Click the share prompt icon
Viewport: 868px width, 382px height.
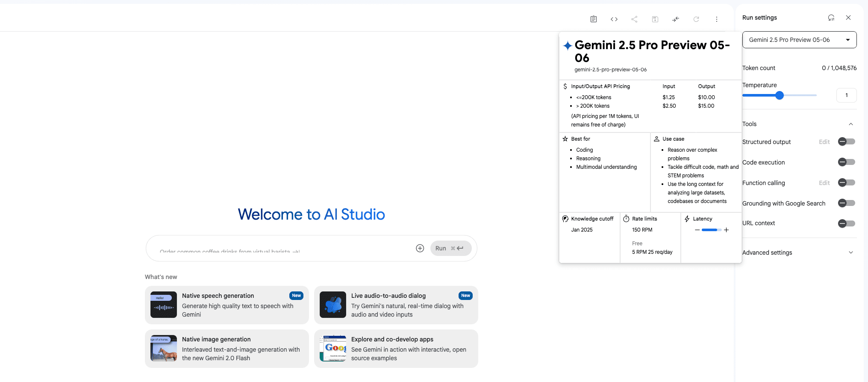point(635,19)
